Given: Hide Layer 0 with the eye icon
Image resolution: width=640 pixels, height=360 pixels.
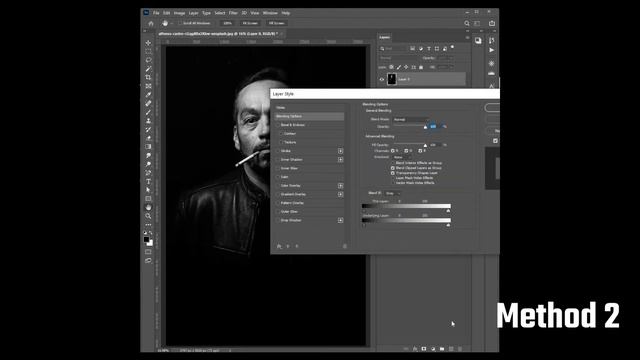Looking at the screenshot, I should (382, 80).
